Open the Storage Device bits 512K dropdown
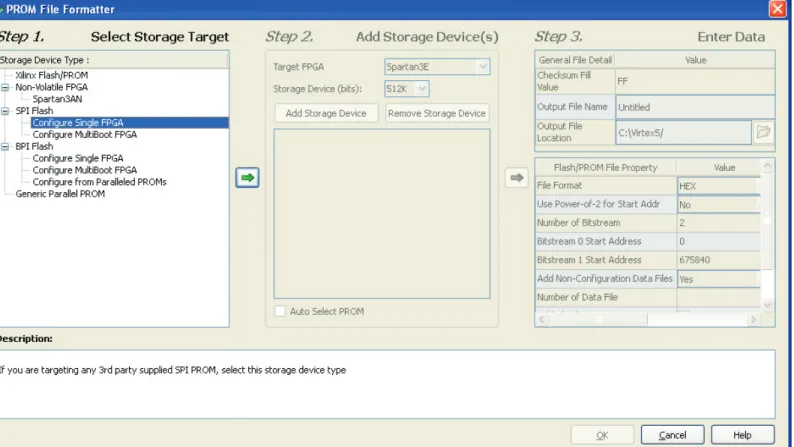This screenshot has width=794, height=447. click(422, 89)
